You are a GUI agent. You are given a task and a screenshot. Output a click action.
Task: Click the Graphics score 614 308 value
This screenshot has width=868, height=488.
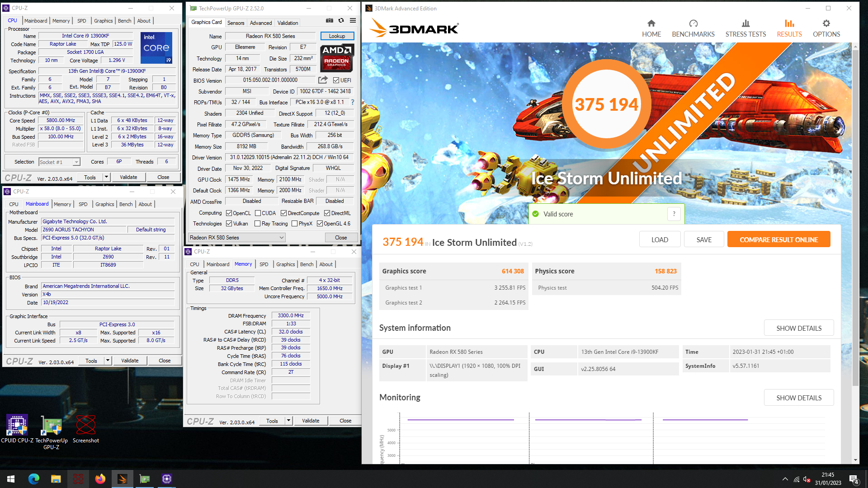(x=512, y=271)
